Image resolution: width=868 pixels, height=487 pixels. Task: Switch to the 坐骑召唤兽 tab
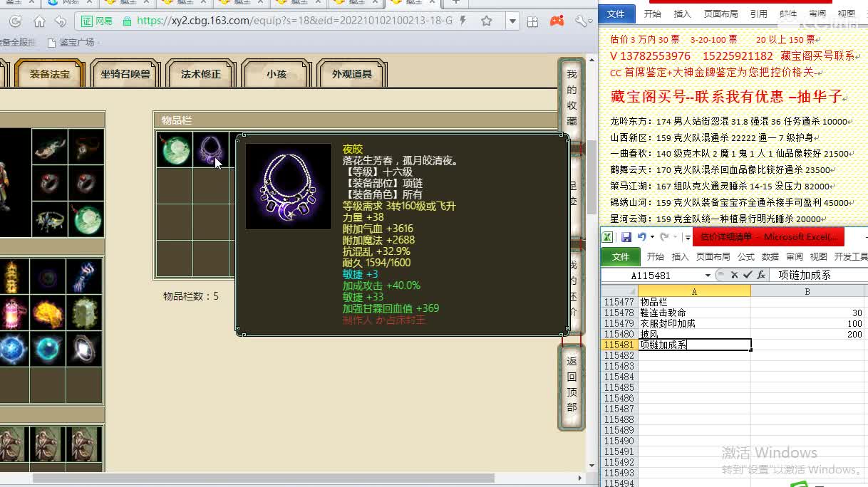125,73
